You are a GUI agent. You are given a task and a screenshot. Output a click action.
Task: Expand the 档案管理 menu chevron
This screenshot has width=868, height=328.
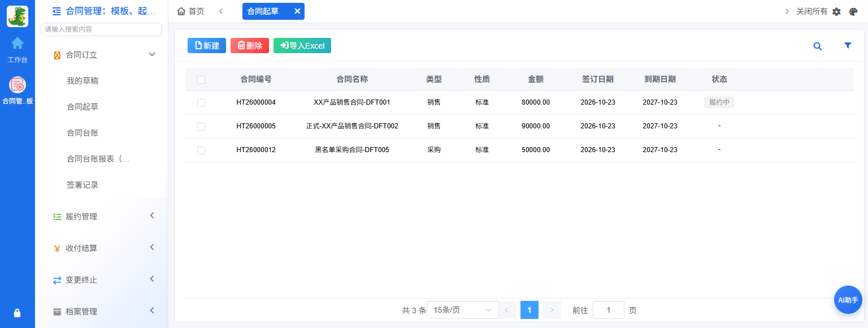pyautogui.click(x=152, y=310)
